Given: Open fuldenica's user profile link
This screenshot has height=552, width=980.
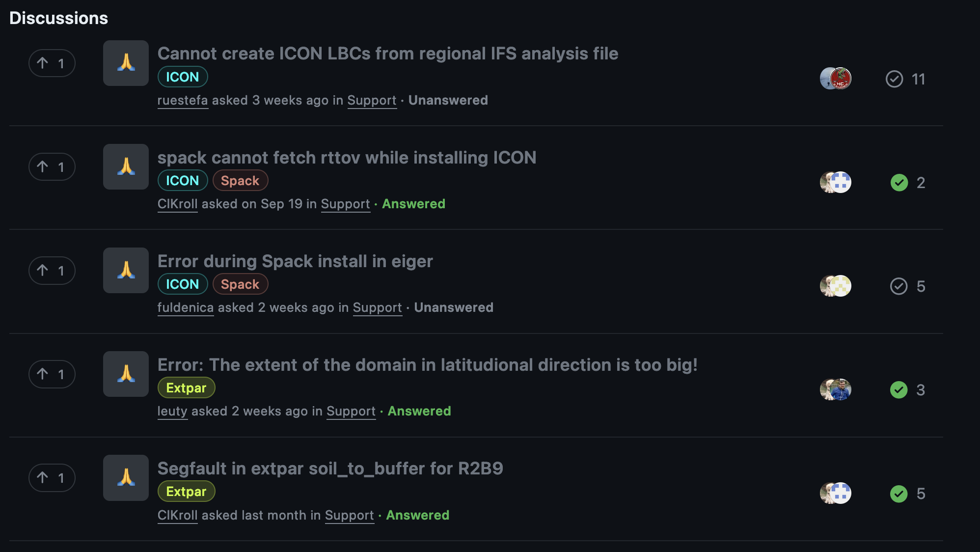Looking at the screenshot, I should (186, 307).
